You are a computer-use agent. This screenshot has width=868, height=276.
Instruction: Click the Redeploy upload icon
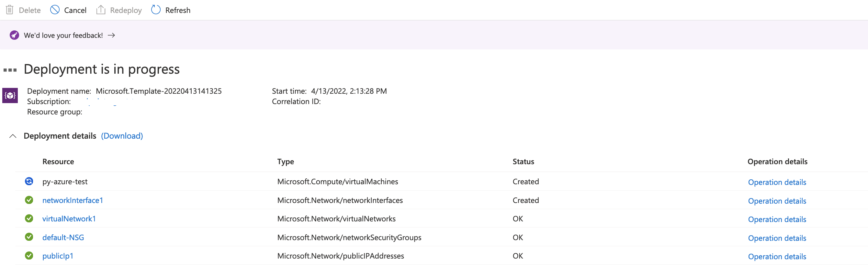[x=101, y=10]
